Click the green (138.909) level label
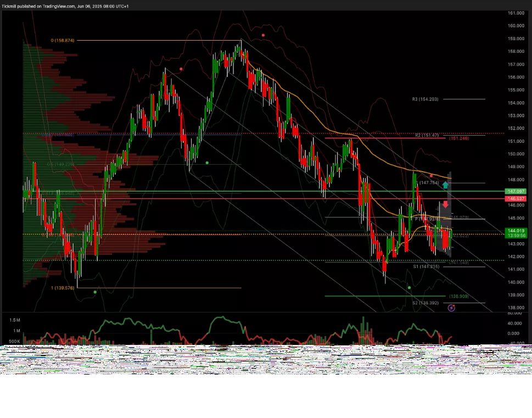532x418 pixels. click(458, 296)
